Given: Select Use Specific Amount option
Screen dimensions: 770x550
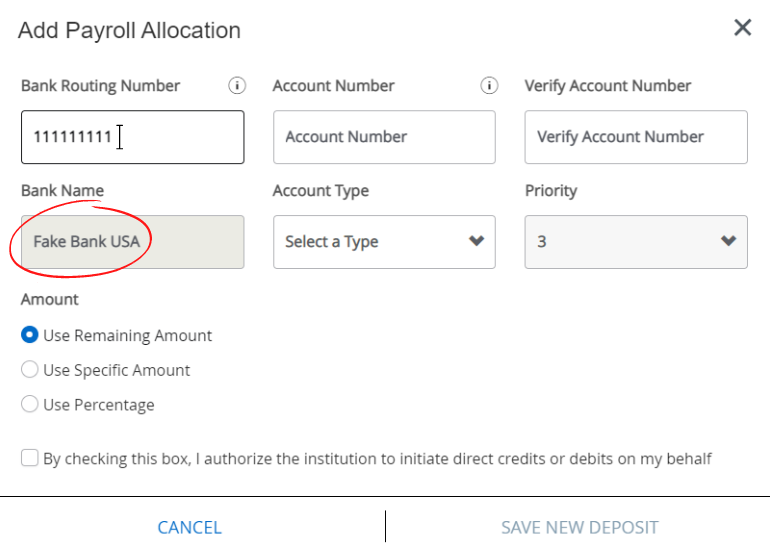Looking at the screenshot, I should (x=29, y=369).
